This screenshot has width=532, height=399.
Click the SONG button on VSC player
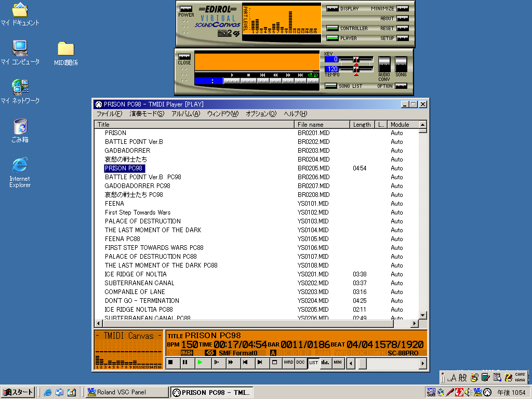point(401,64)
